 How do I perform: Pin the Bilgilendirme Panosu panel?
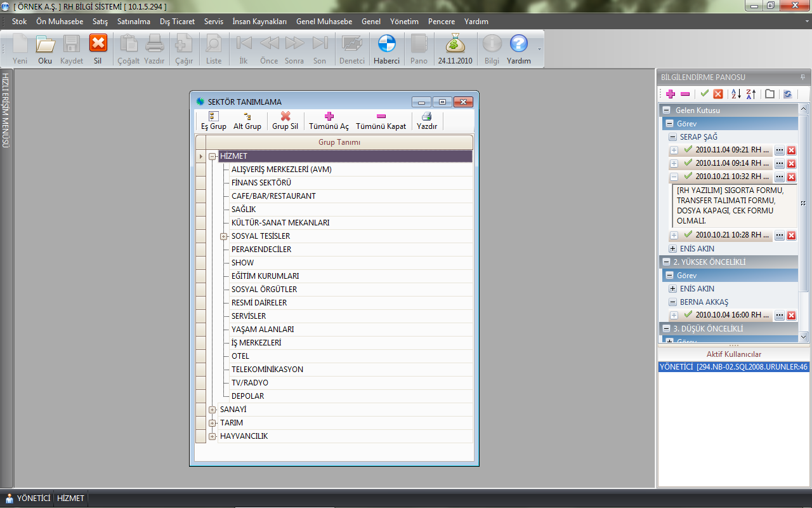802,77
